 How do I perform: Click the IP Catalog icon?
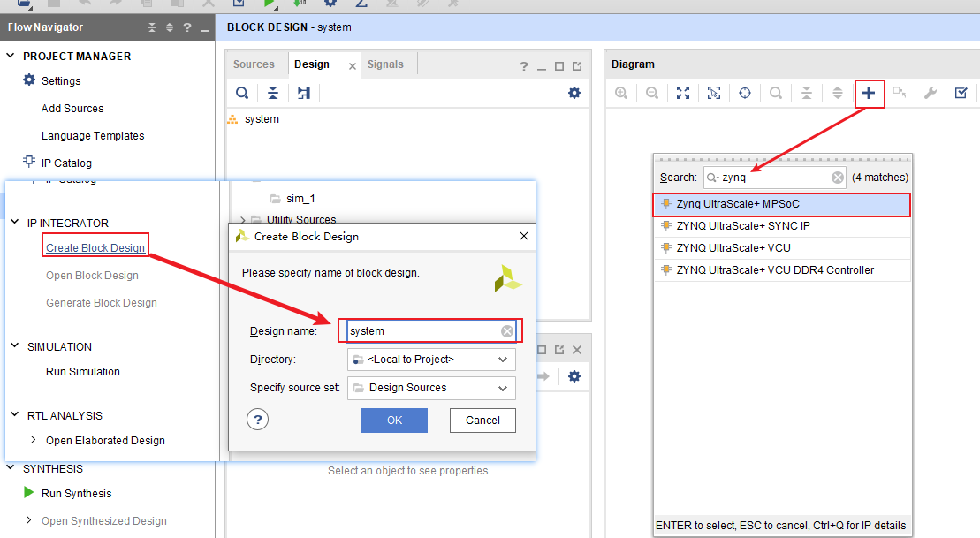[29, 162]
